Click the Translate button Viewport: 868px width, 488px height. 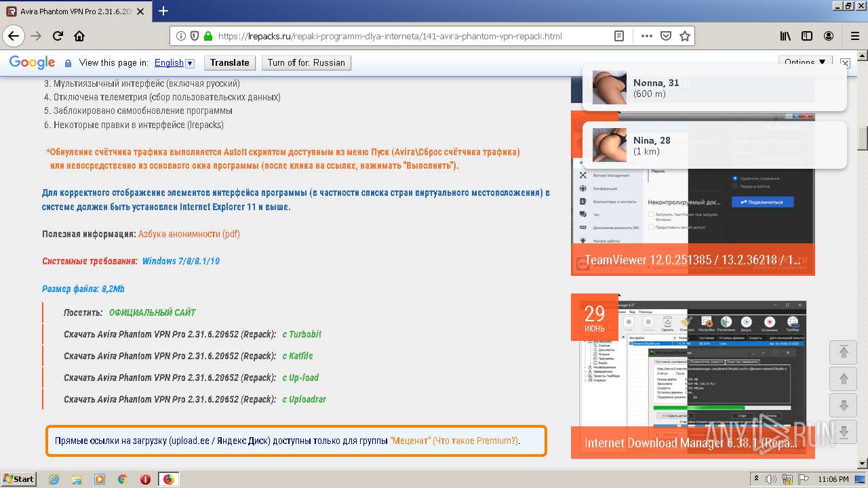tap(230, 63)
